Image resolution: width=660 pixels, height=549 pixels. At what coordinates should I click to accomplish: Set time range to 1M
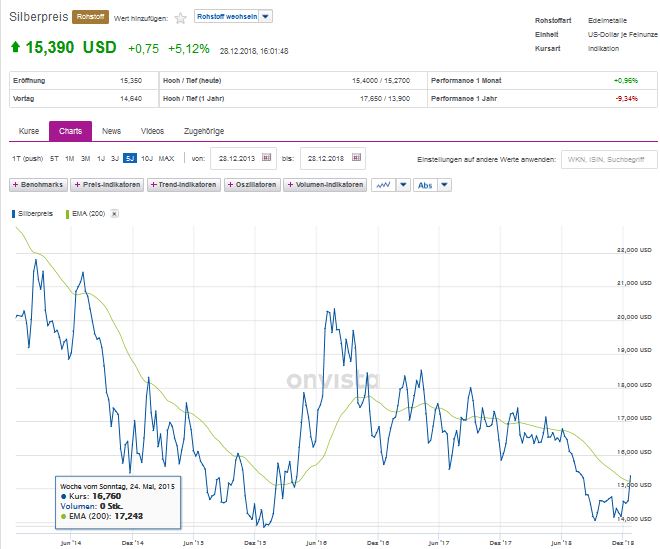tap(69, 159)
